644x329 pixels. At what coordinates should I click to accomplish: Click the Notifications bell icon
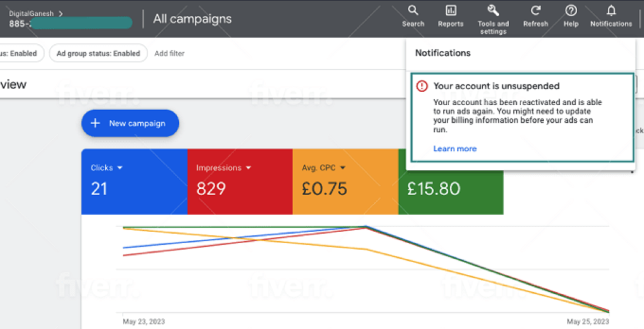611,10
